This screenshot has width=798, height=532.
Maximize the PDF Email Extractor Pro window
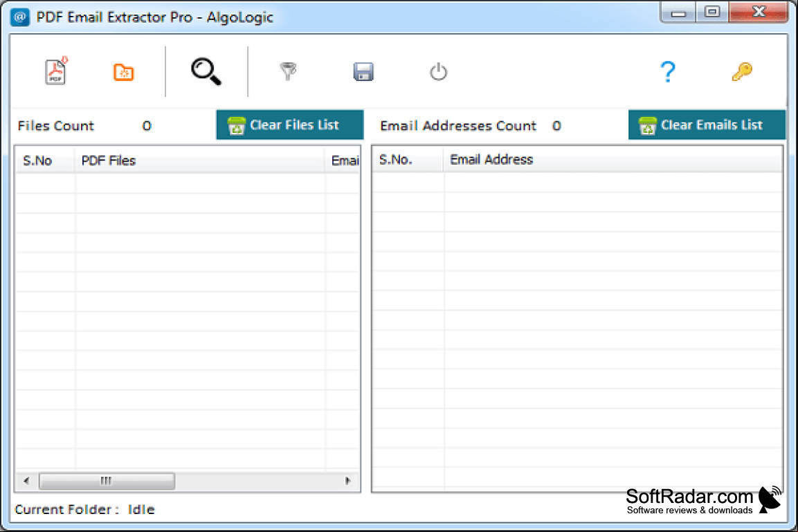point(712,12)
